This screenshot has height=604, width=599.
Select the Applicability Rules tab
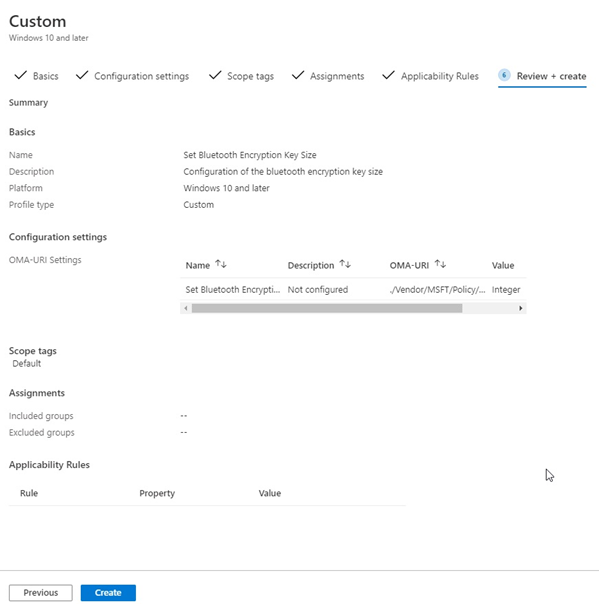(x=440, y=76)
